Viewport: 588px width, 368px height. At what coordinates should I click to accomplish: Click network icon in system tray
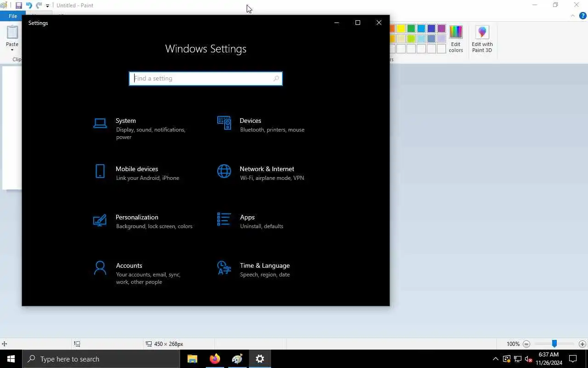coord(518,359)
